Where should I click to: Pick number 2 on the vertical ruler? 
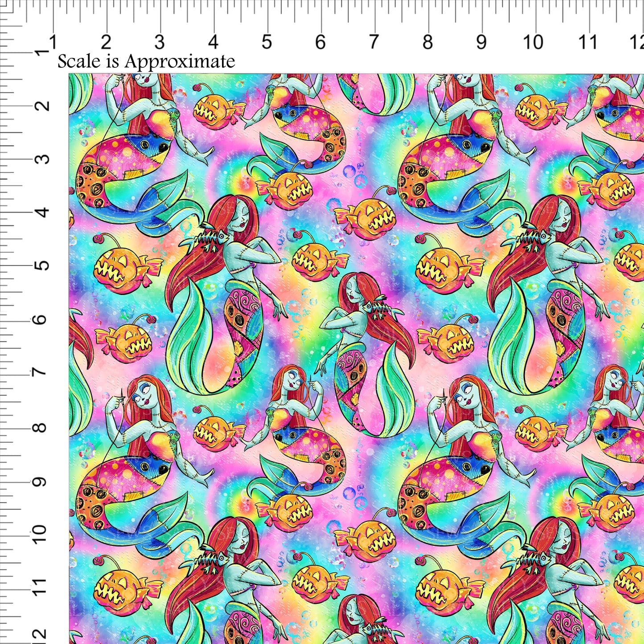pyautogui.click(x=42, y=106)
